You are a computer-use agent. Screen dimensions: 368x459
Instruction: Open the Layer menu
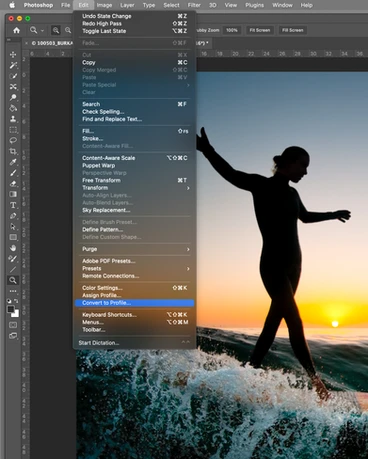127,5
